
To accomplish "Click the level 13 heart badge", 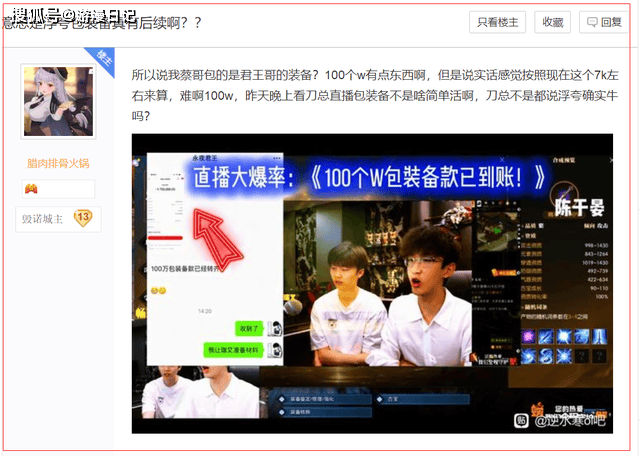I will tap(83, 218).
